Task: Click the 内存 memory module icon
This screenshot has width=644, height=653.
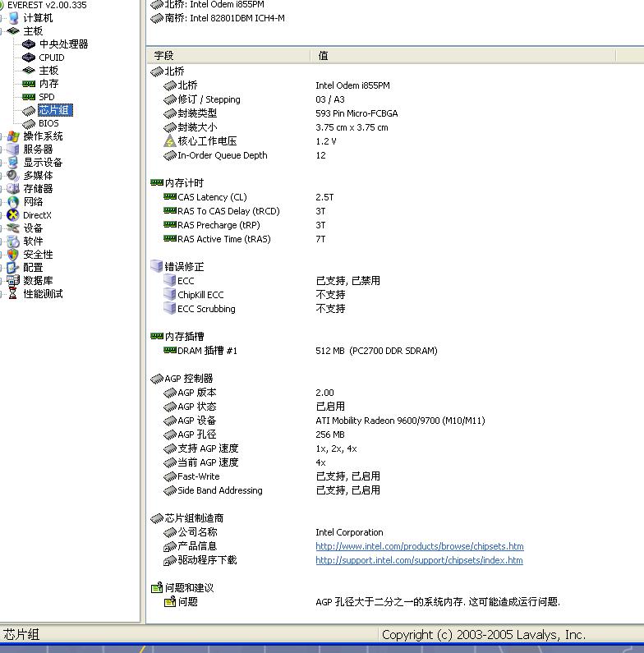Action: 28,84
